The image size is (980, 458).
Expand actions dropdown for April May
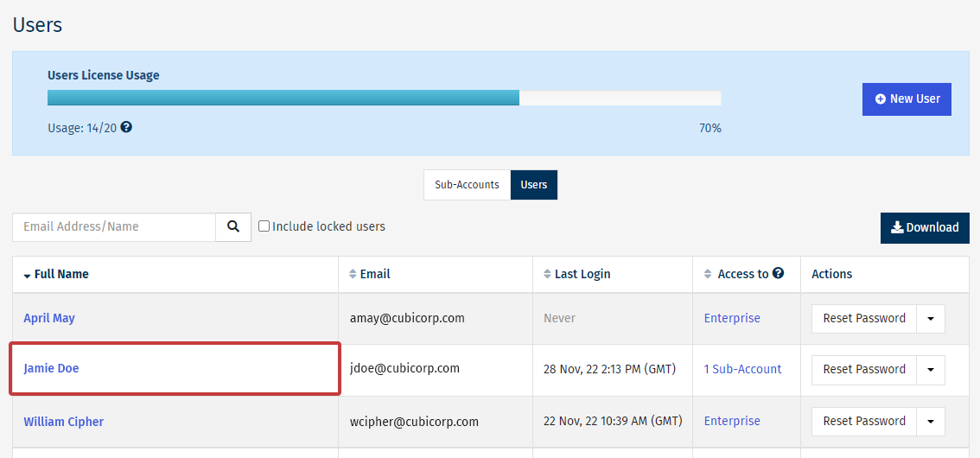pyautogui.click(x=931, y=318)
